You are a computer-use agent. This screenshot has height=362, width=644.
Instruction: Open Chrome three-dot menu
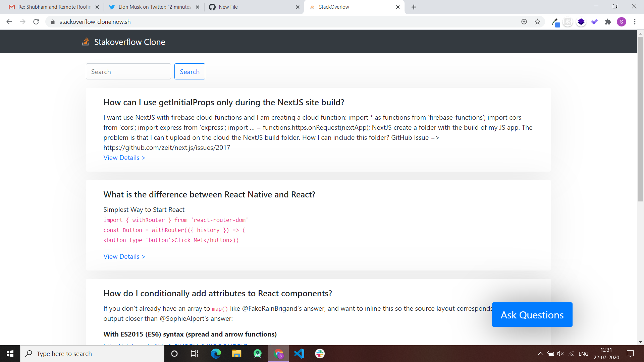click(x=635, y=22)
